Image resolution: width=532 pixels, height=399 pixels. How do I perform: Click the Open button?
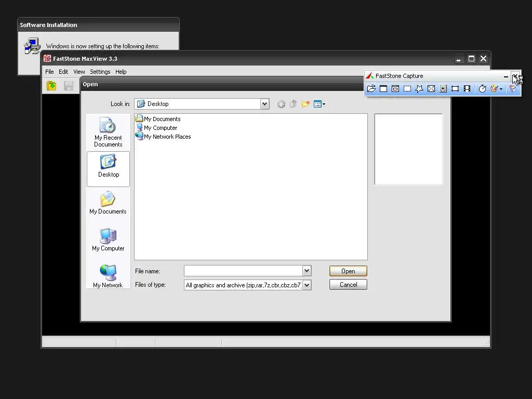pos(348,271)
